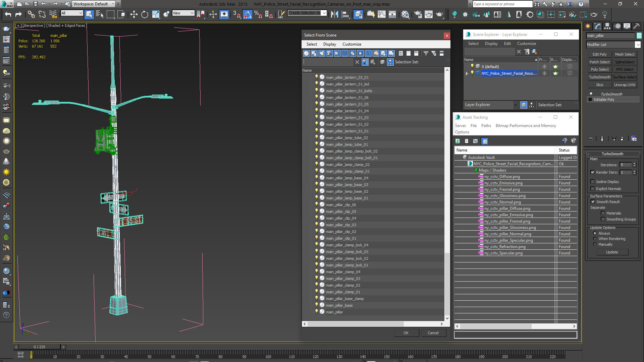Select main_pillar item in scene list
Viewport: 644px width, 362px height.
pyautogui.click(x=334, y=312)
